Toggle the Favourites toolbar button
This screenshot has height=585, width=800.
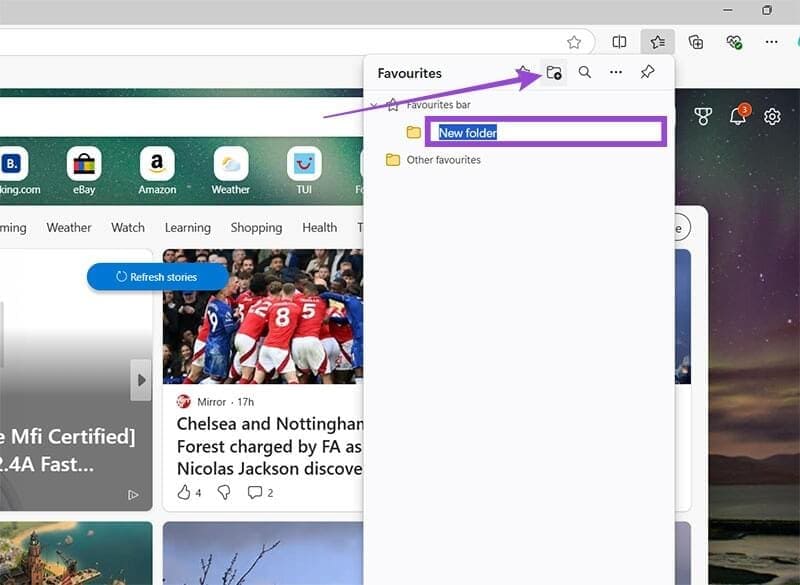pyautogui.click(x=658, y=42)
